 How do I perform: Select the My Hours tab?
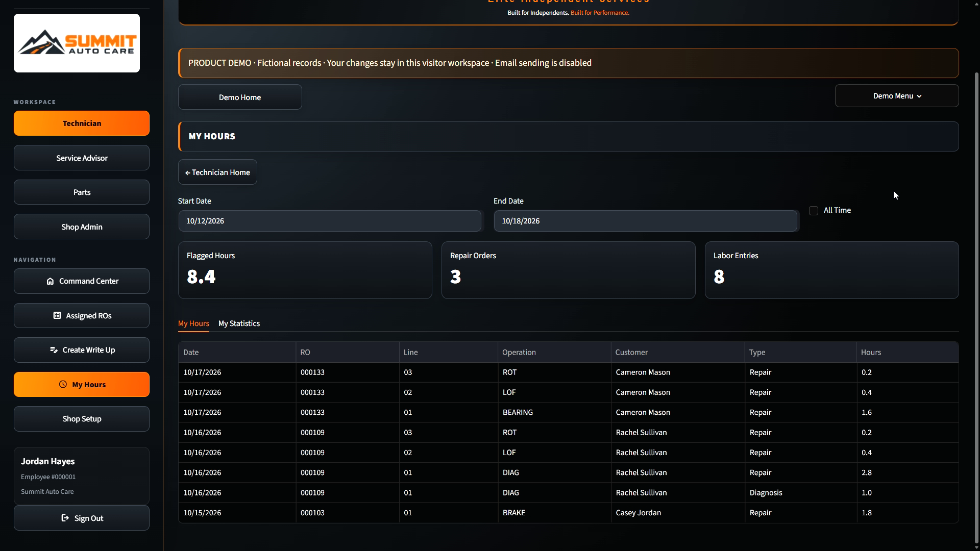pos(193,323)
